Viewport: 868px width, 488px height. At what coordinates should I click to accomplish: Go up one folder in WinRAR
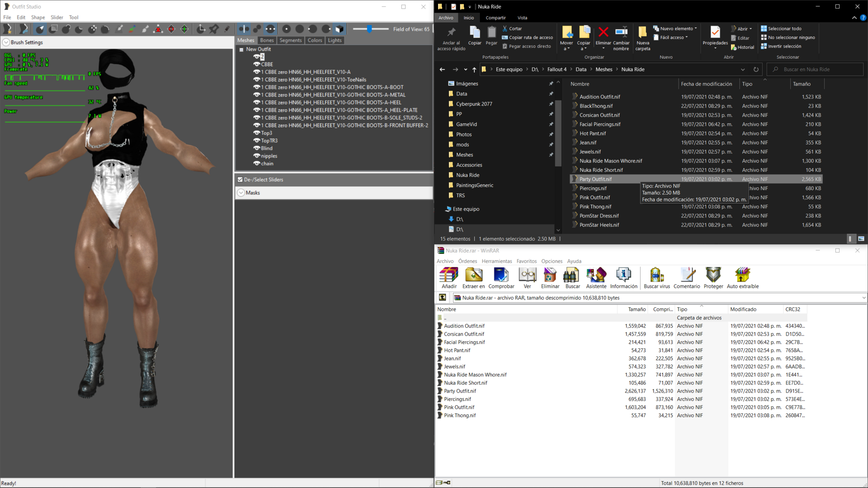(443, 297)
